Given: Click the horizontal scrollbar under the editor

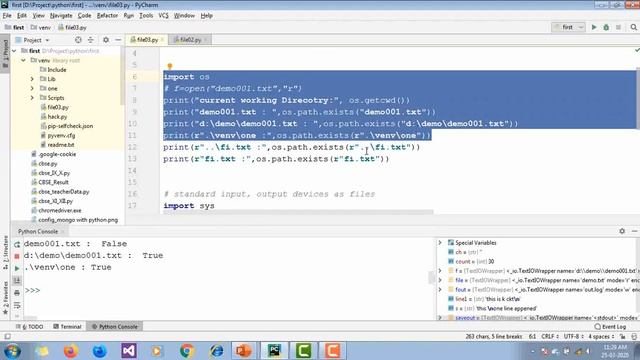Looking at the screenshot, I should [298, 213].
